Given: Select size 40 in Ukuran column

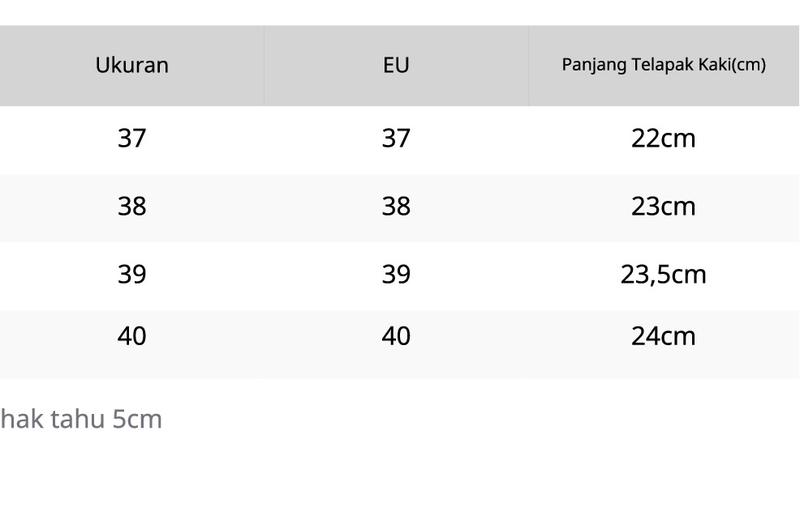Looking at the screenshot, I should [x=132, y=336].
